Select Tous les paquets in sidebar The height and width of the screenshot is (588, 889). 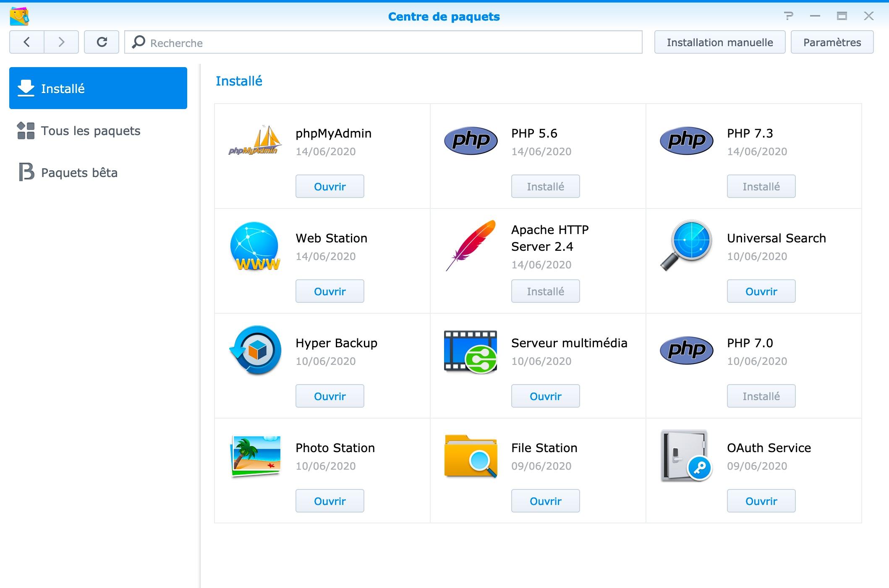pos(90,131)
